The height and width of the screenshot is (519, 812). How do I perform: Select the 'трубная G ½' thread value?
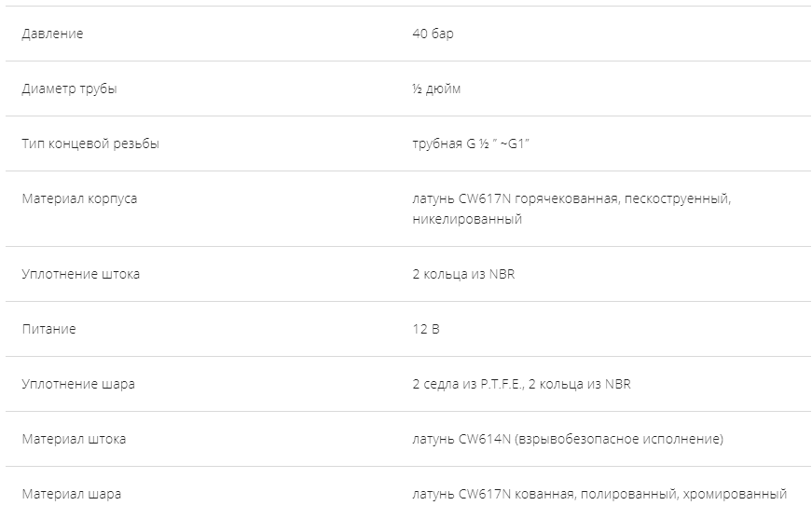coord(451,143)
